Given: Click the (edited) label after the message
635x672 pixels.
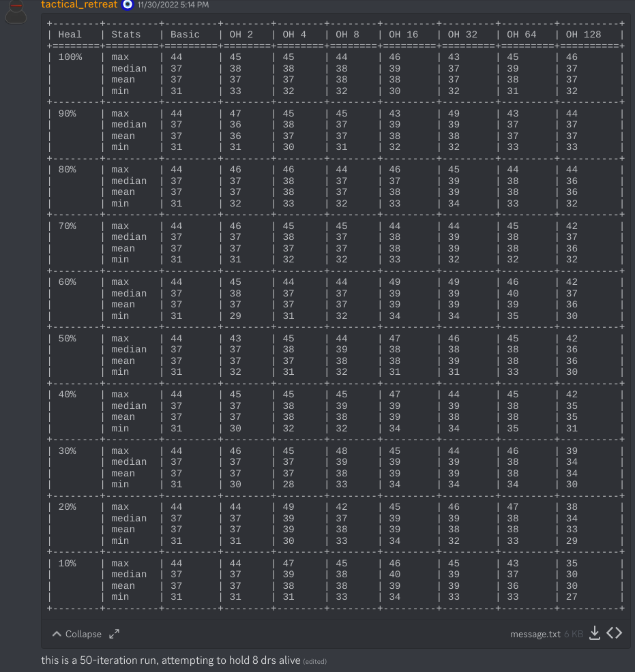Looking at the screenshot, I should (x=314, y=662).
